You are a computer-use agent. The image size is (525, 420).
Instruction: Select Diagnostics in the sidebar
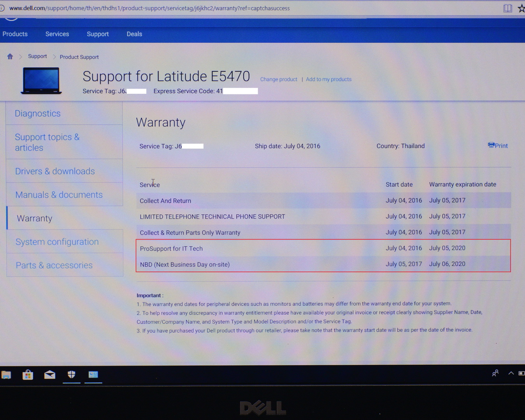point(64,113)
